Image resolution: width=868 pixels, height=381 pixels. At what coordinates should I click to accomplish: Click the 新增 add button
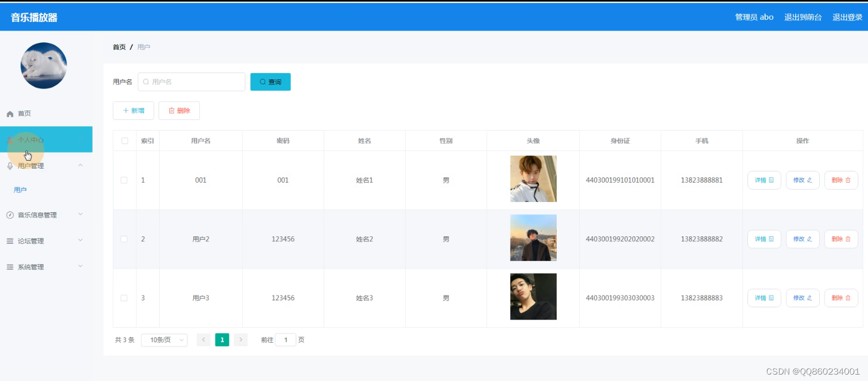tap(133, 110)
